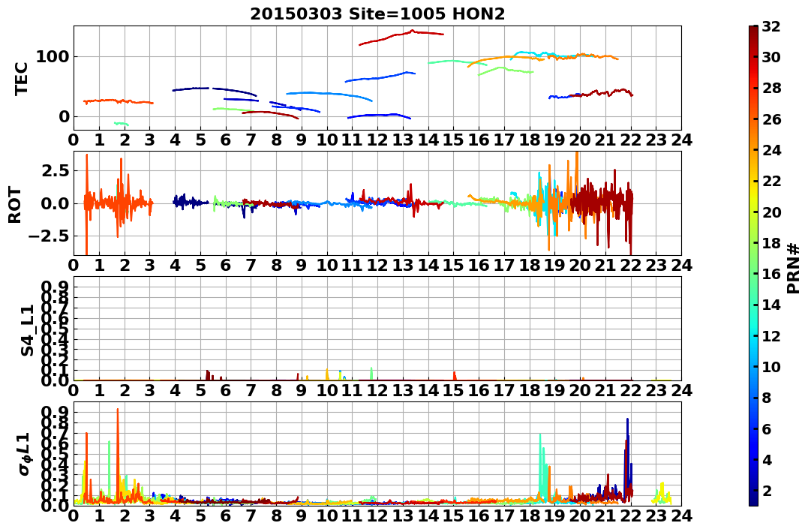The height and width of the screenshot is (532, 808).
Task: Click the colorbar tick label 24
Action: 771,150
